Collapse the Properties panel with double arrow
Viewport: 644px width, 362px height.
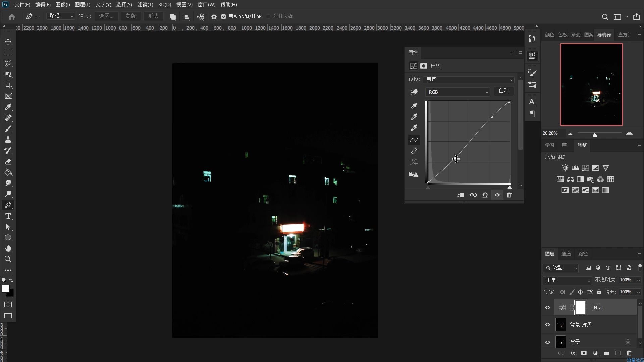point(512,53)
